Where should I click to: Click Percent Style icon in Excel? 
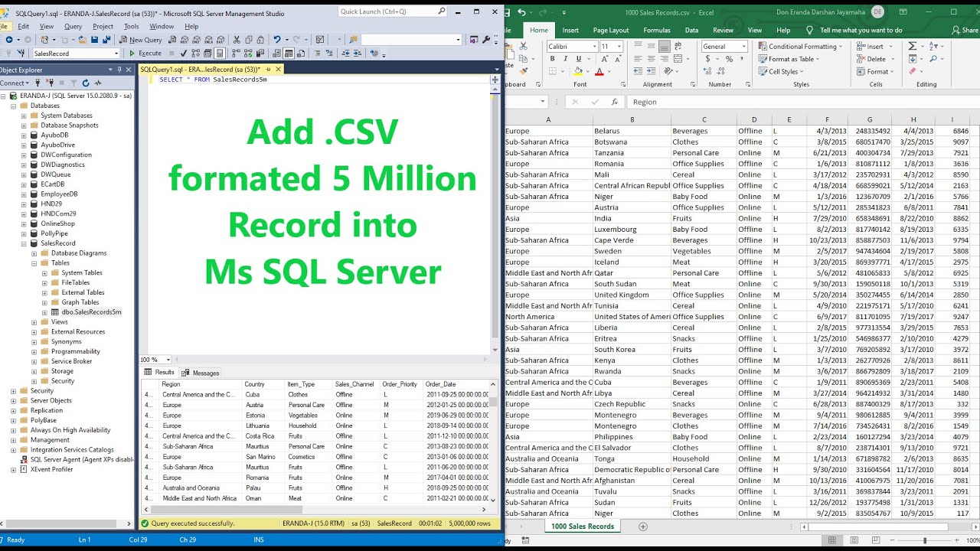pos(729,58)
